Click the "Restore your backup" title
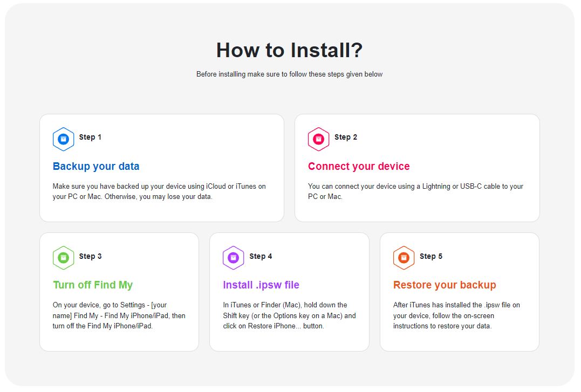The height and width of the screenshot is (392, 581). click(445, 285)
